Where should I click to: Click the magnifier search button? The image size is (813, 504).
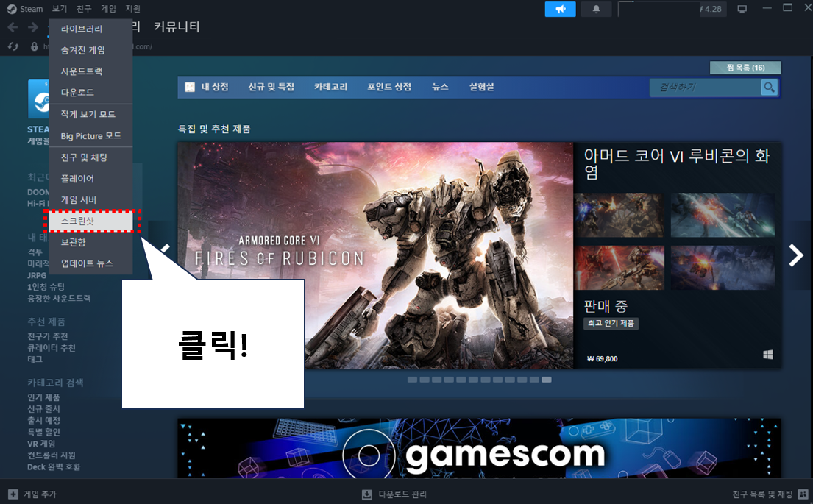tap(769, 88)
